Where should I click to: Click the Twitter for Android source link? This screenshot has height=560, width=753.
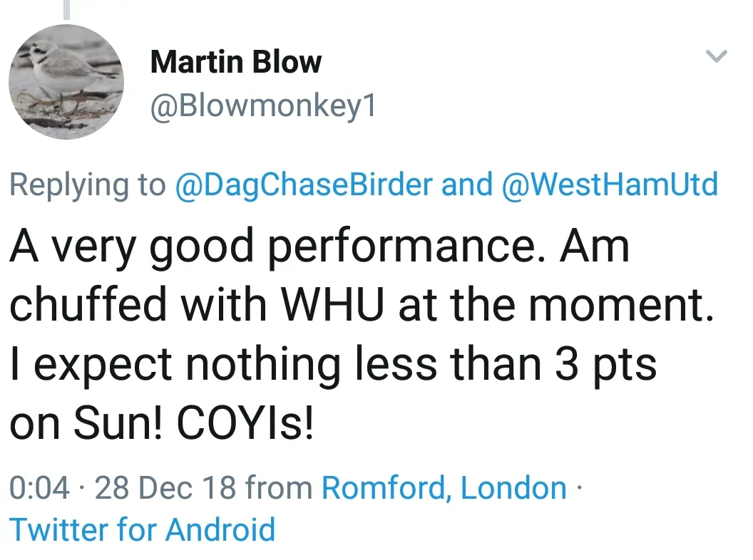click(142, 530)
